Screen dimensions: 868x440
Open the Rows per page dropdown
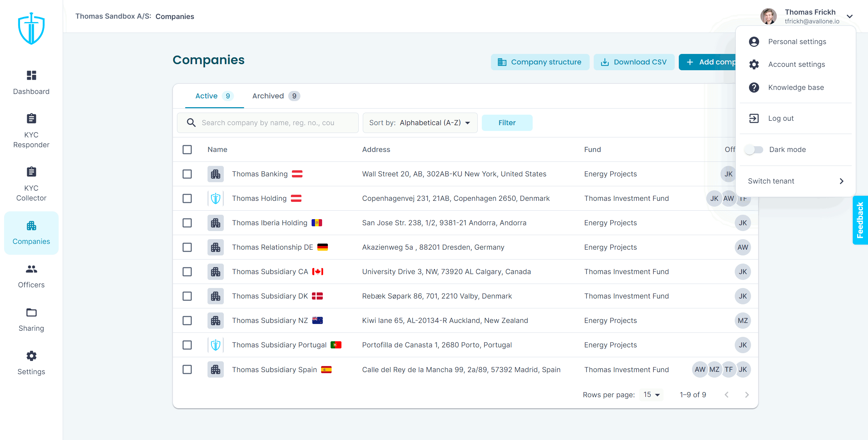pos(651,395)
